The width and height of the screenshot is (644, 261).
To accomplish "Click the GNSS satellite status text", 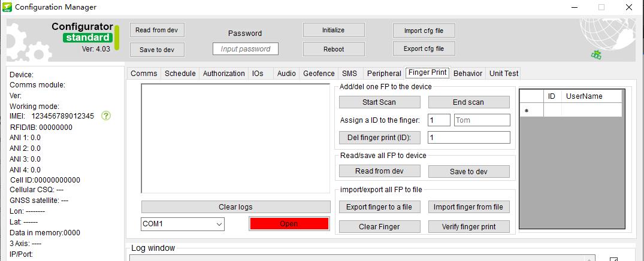I will [39, 201].
